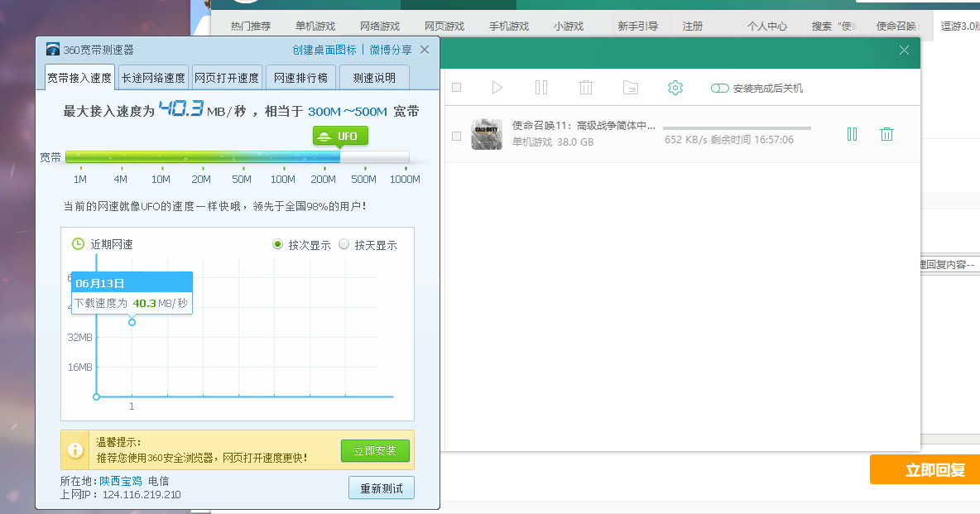
Task: Close the green download manager panel
Action: [x=904, y=50]
